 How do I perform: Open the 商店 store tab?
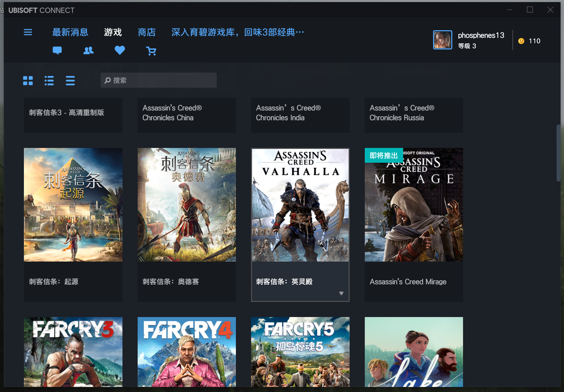coord(147,32)
